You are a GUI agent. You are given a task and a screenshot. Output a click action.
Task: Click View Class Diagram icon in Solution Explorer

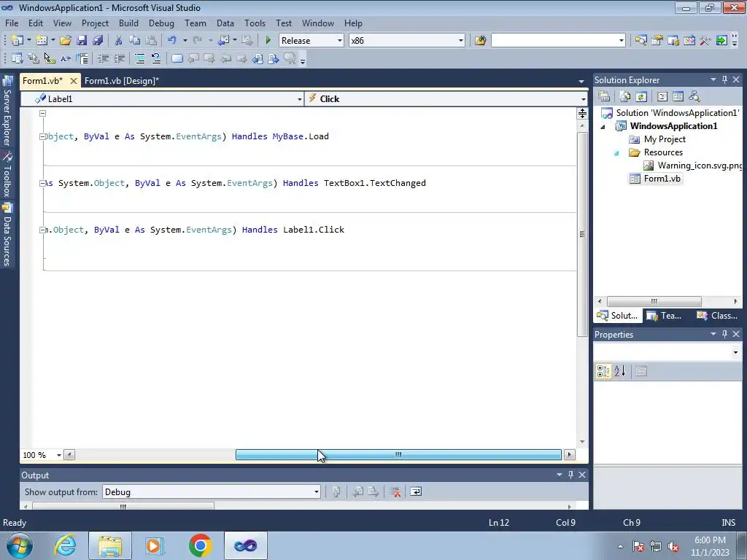click(x=694, y=97)
